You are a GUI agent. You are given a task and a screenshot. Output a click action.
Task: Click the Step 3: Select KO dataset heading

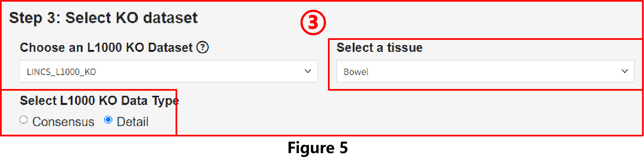coord(103,18)
